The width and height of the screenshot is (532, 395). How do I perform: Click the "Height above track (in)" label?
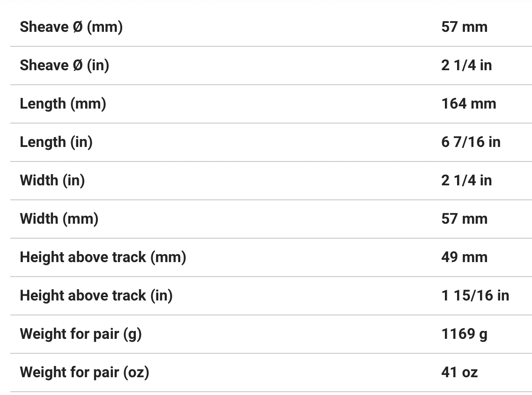pos(96,296)
